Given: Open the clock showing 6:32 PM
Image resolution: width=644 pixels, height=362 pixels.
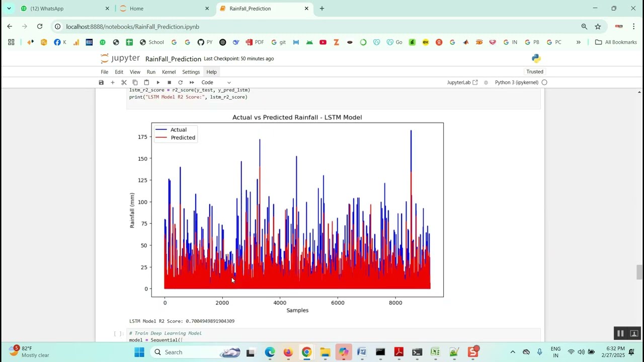Looking at the screenshot, I should coord(615,352).
